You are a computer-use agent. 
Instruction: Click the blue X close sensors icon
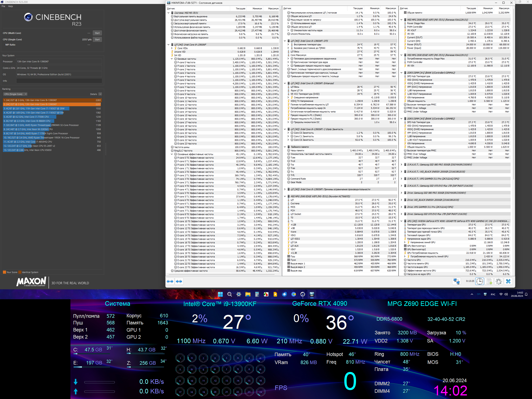coord(508,281)
